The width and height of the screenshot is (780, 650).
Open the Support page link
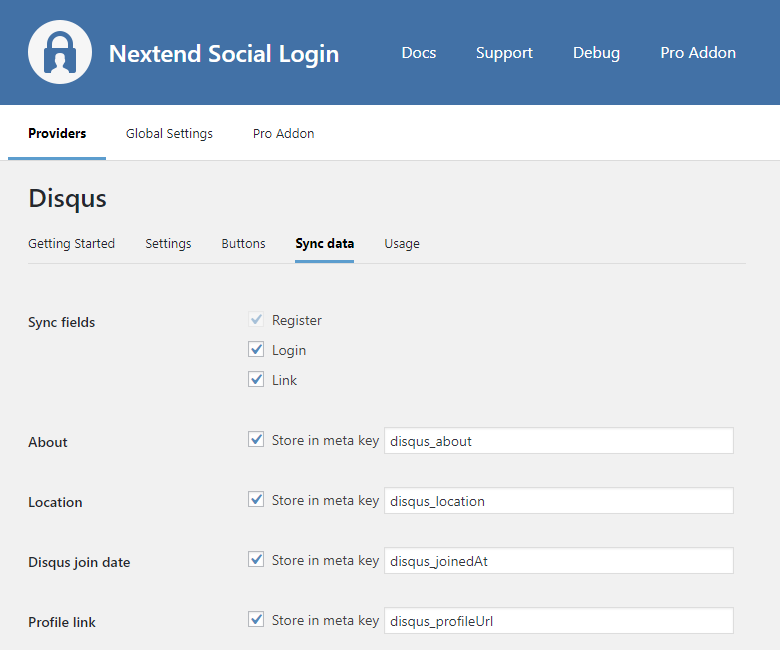[x=504, y=53]
